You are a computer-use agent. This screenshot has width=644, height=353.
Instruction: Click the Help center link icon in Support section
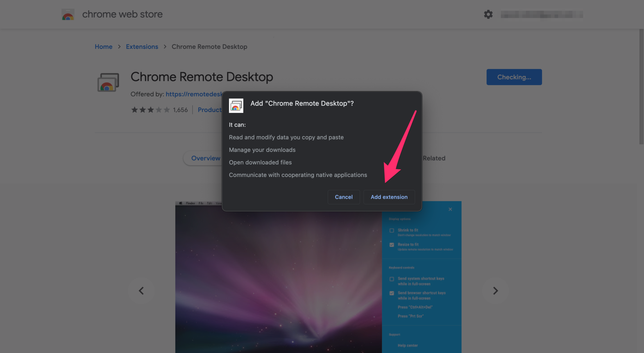coord(407,345)
